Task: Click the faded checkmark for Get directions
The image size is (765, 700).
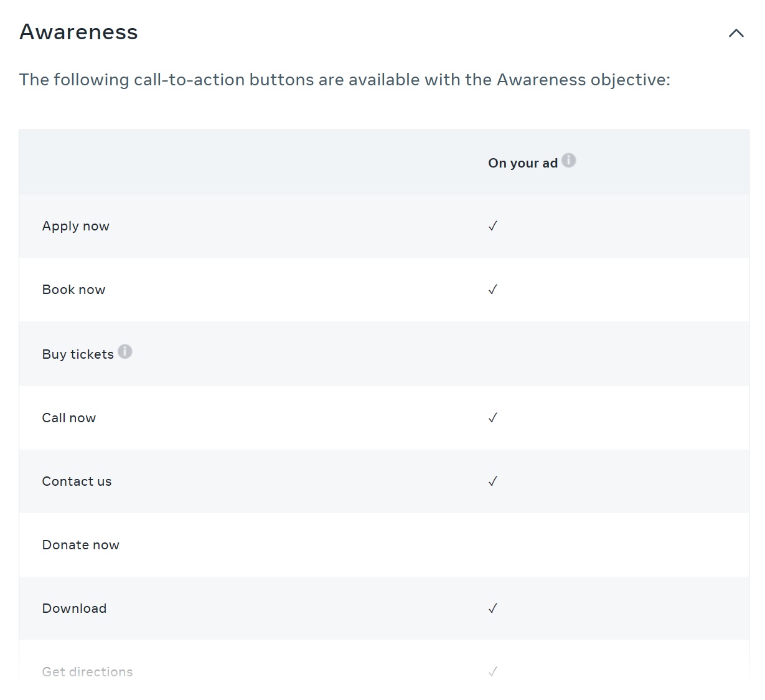Action: [x=492, y=672]
